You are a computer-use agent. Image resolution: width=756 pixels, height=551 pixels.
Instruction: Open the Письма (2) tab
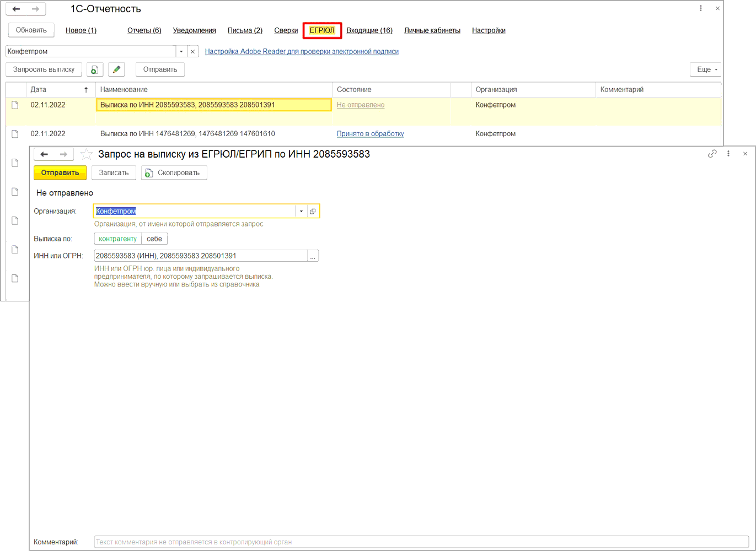[245, 31]
